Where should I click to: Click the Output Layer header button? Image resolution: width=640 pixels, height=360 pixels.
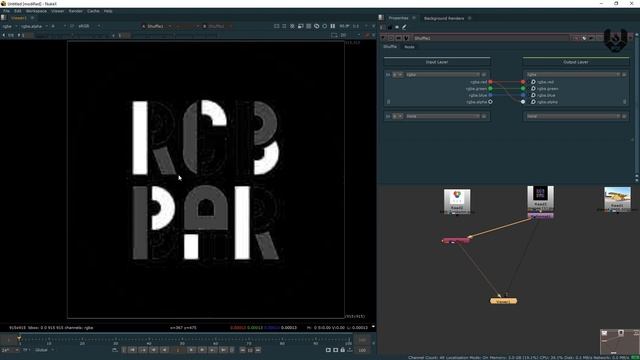point(576,62)
